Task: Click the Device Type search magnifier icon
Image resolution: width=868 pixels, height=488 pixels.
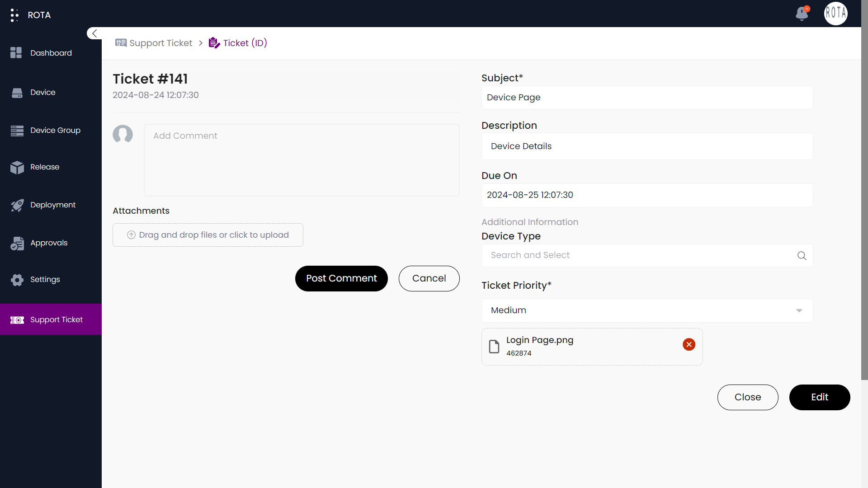Action: pos(802,256)
